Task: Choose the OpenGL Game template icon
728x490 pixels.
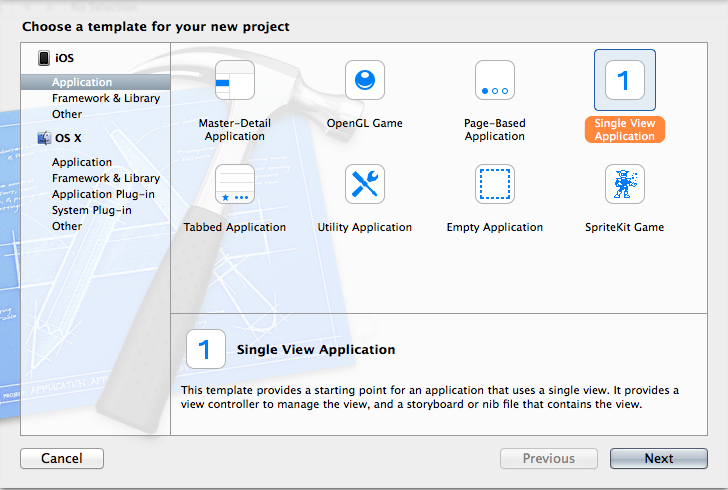Action: point(365,80)
